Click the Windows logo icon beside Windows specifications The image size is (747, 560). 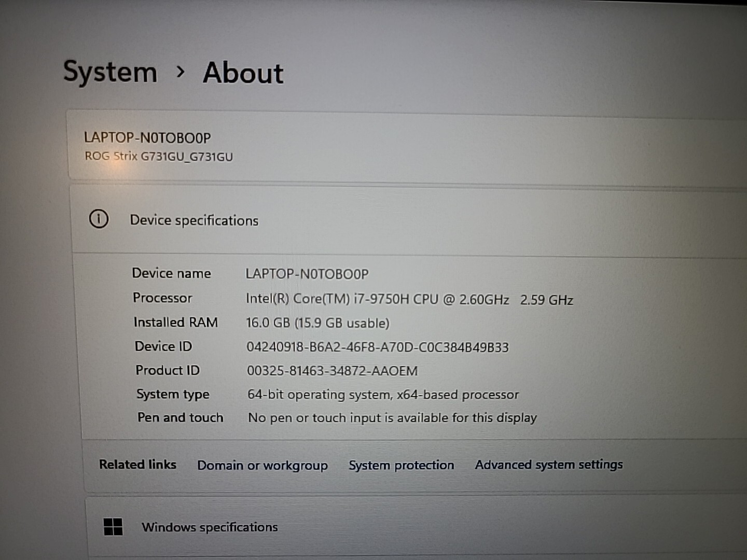pyautogui.click(x=113, y=527)
